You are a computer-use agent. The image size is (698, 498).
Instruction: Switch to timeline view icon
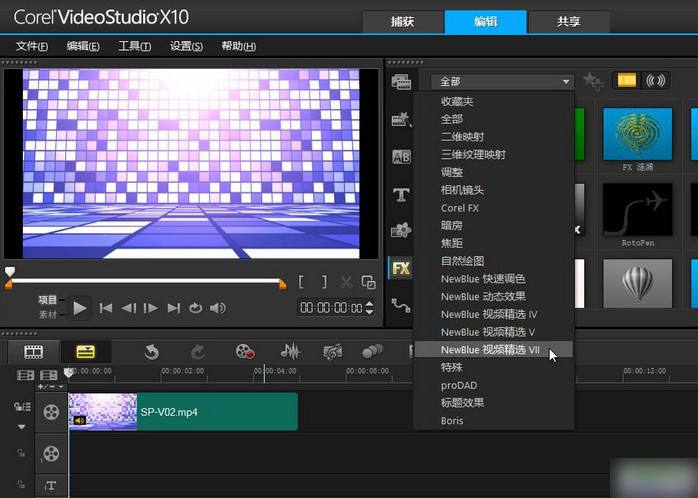click(x=86, y=351)
